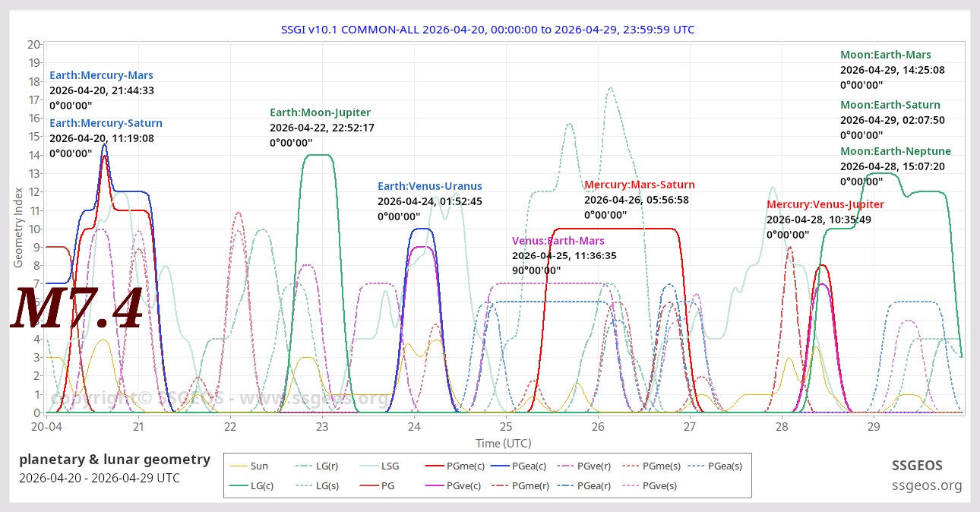Toggle the Sun series in the legend
This screenshot has width=980, height=512.
(236, 466)
